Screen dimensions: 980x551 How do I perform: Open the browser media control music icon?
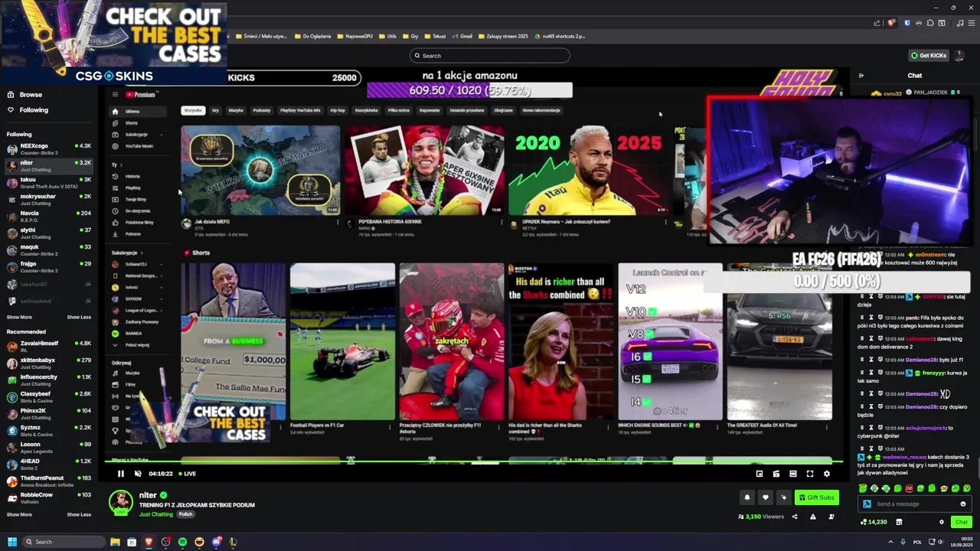pos(959,23)
